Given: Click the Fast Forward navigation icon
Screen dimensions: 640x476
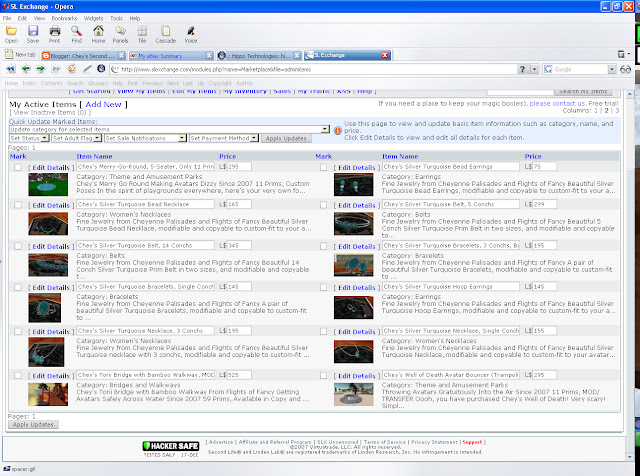Looking at the screenshot, I should tap(56, 69).
